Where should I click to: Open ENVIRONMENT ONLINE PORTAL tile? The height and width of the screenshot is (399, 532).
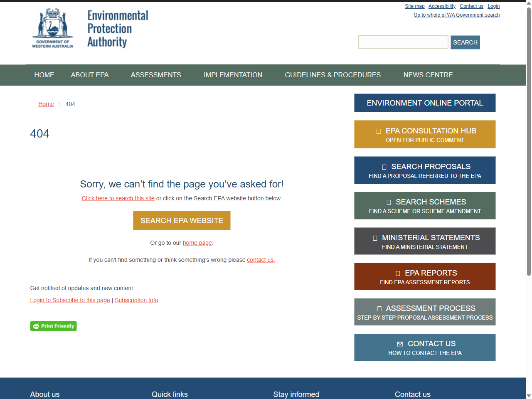click(x=425, y=103)
